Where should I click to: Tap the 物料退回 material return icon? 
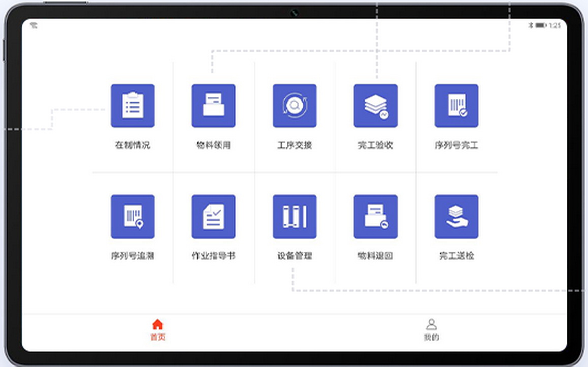pos(375,216)
